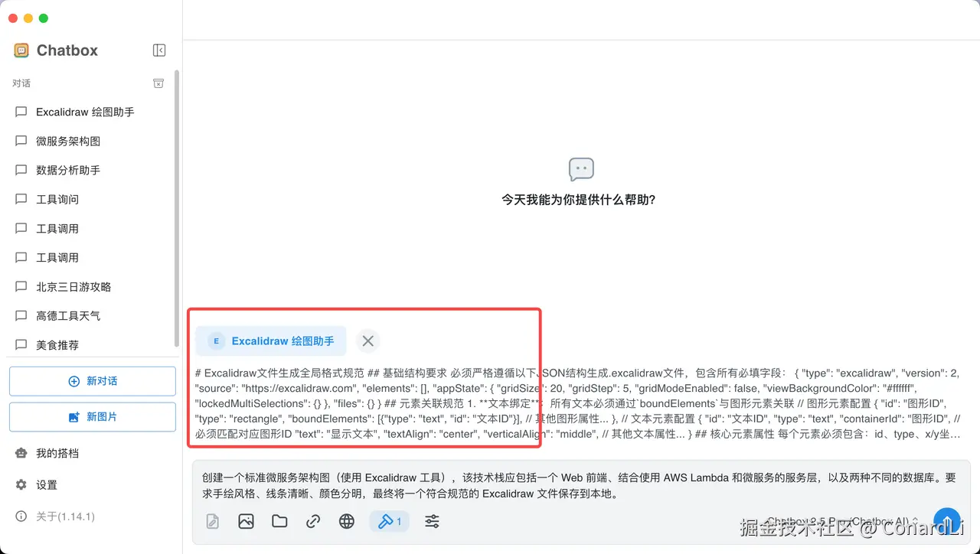Click the attach folder icon

(x=279, y=522)
